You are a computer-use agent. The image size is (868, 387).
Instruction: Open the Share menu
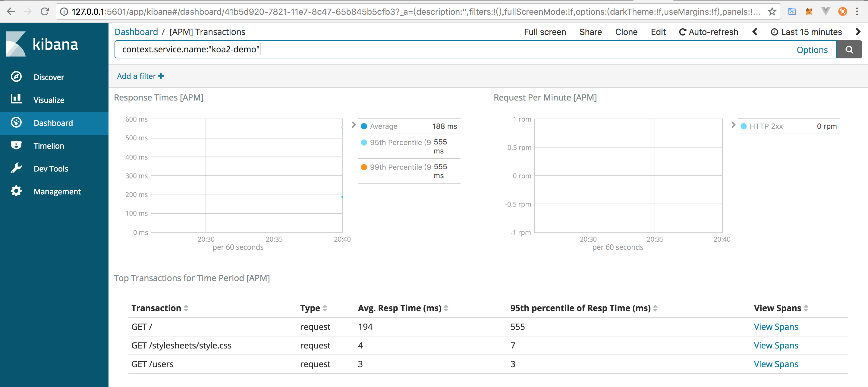click(590, 32)
